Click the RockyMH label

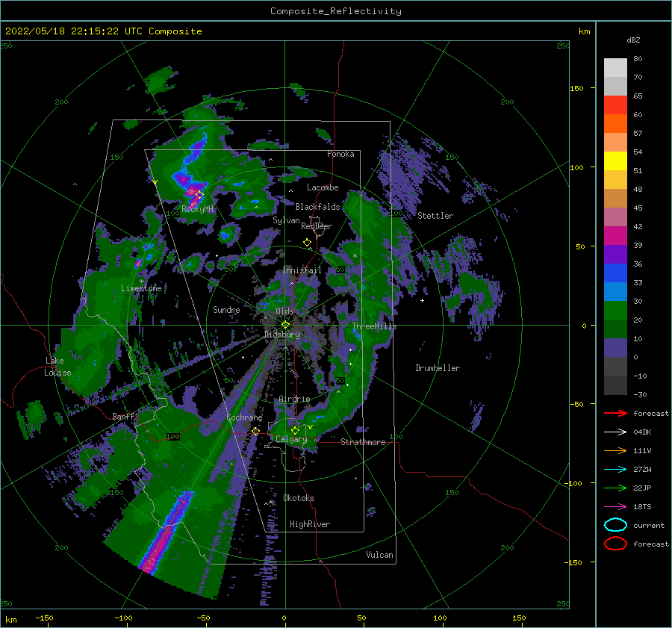pos(197,209)
